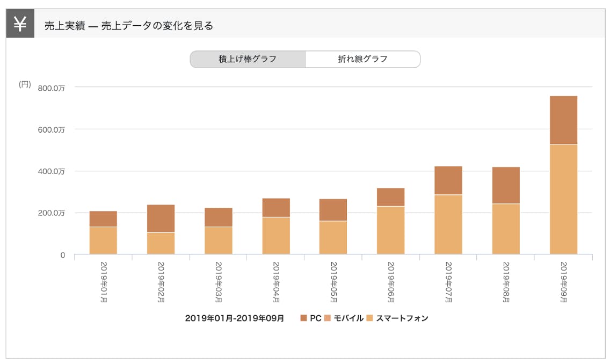Click the PC segment of the 2019年09月 bar
Viewport: 610px width, 364px height.
pyautogui.click(x=563, y=120)
